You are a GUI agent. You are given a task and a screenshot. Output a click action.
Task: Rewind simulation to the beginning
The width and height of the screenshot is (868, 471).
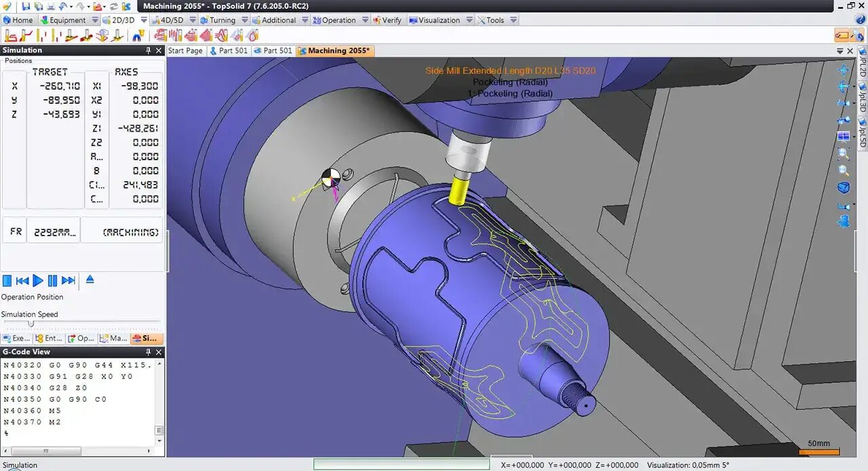click(22, 280)
